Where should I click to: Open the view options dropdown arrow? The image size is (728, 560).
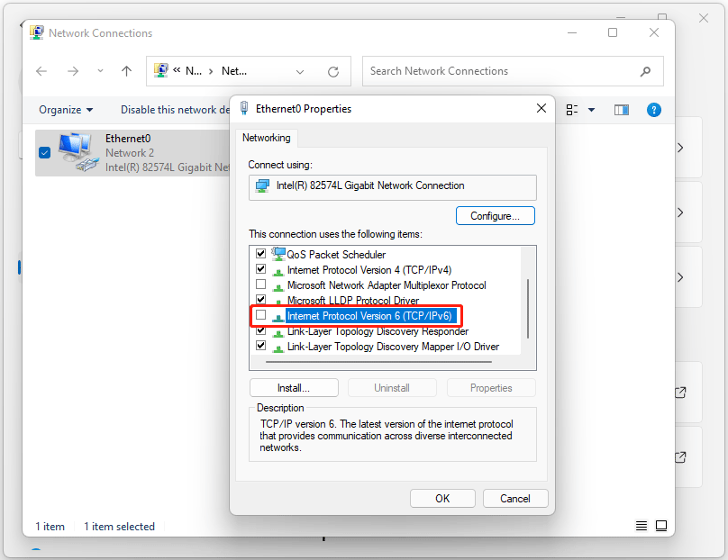point(591,110)
